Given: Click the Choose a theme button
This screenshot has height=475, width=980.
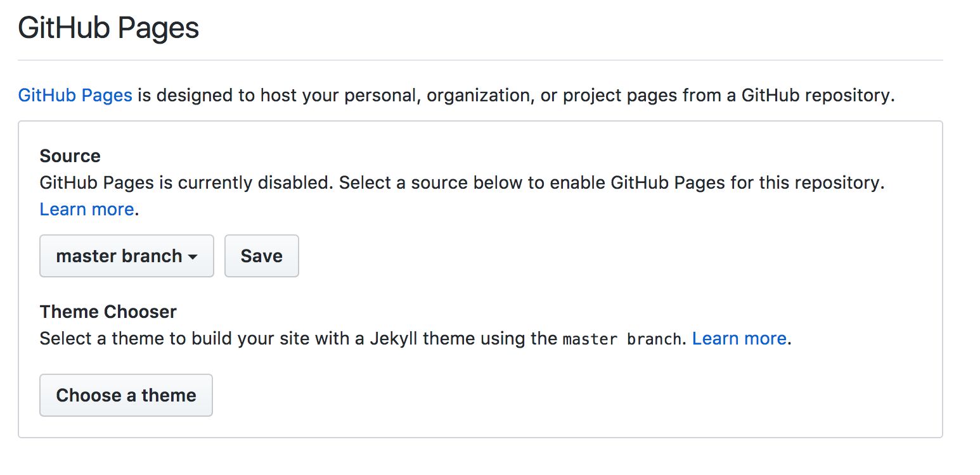Looking at the screenshot, I should (126, 395).
